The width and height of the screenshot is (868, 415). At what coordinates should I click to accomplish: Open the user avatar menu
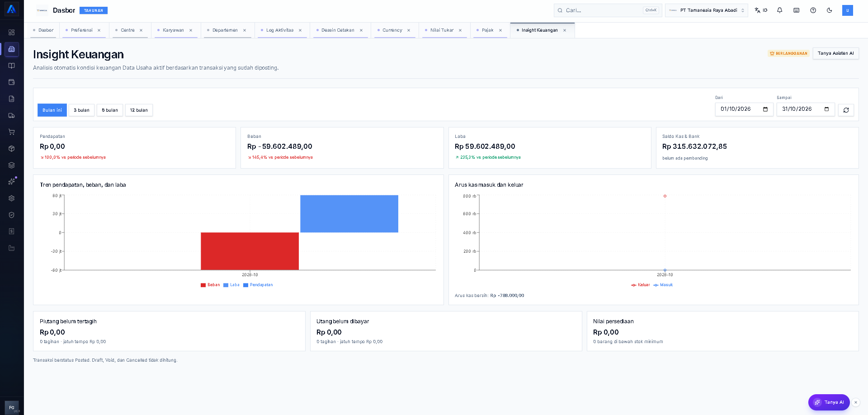coord(848,10)
